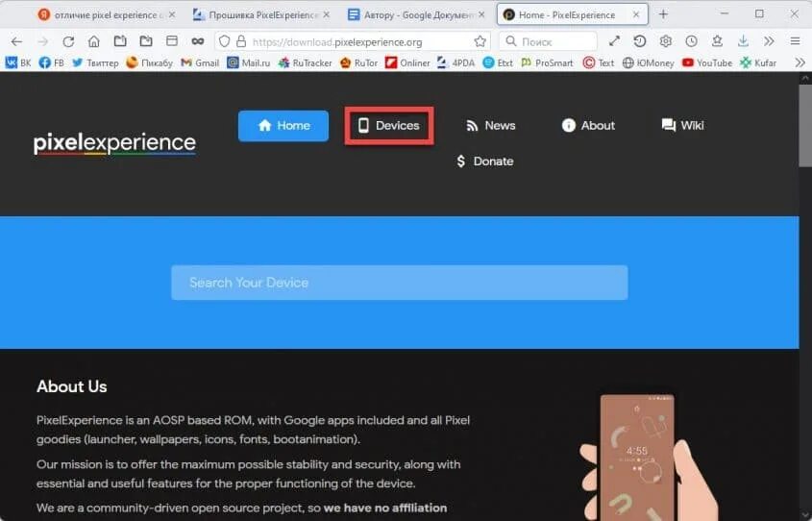Screen dimensions: 812x521
Task: Click the vertical page scrollbar thumb
Action: click(x=805, y=125)
